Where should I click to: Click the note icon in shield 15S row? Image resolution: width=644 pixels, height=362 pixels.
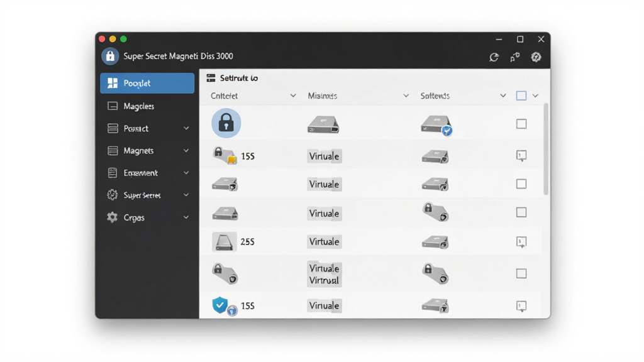point(521,306)
